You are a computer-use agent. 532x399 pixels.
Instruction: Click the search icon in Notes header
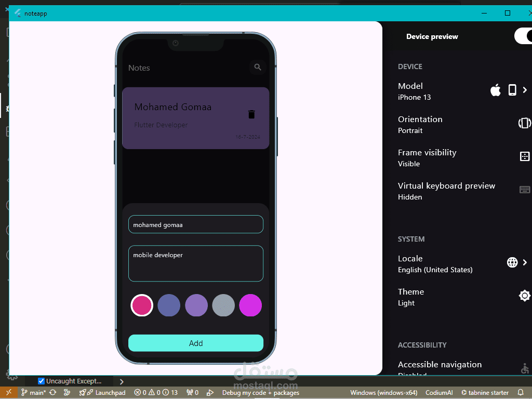(x=258, y=67)
